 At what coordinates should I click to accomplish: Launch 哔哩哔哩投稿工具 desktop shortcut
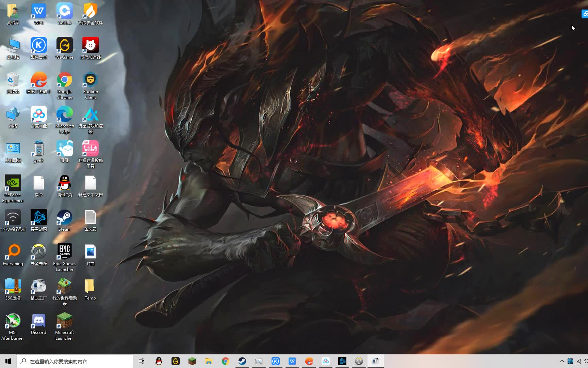tap(90, 154)
